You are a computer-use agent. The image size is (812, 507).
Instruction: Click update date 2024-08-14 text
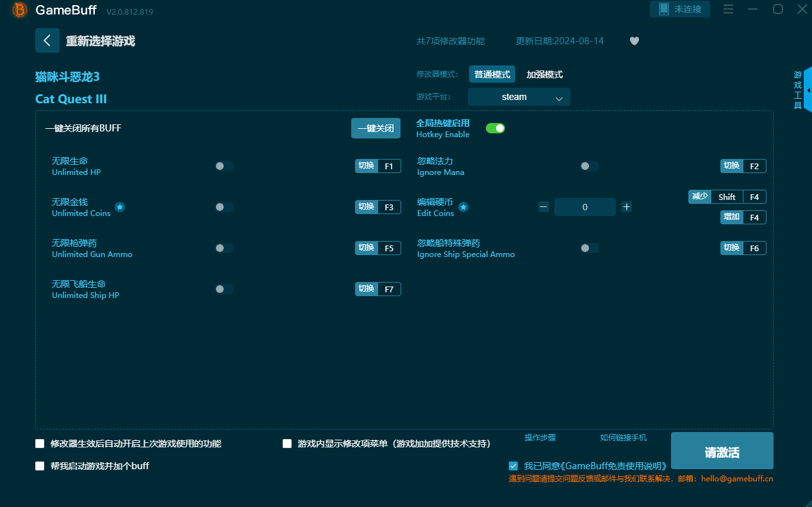559,41
